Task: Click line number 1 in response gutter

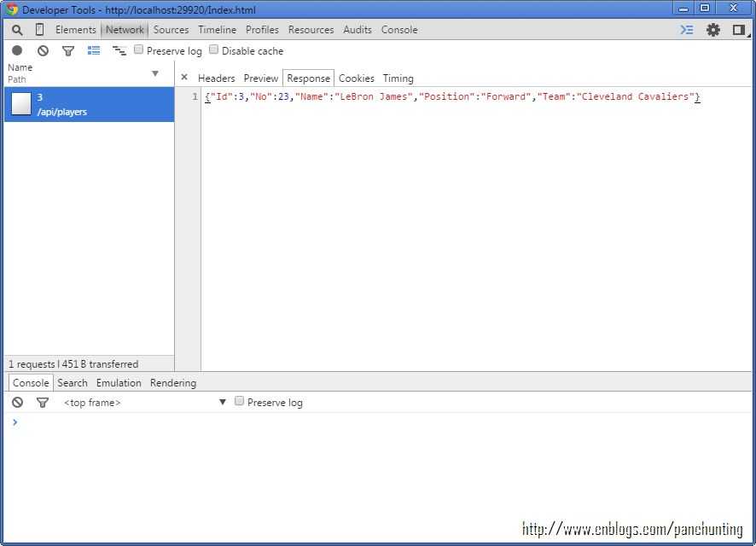Action: pyautogui.click(x=195, y=96)
